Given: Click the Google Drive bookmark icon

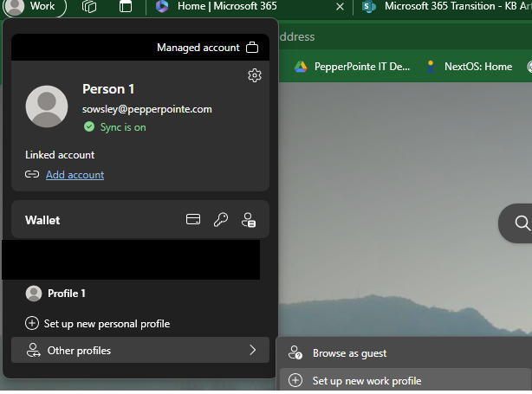Looking at the screenshot, I should [301, 67].
